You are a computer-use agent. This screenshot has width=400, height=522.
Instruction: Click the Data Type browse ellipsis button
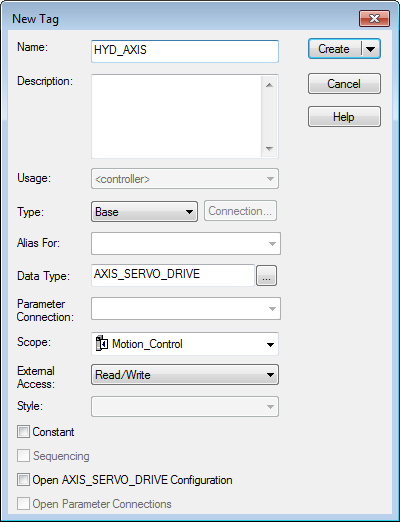pos(266,276)
